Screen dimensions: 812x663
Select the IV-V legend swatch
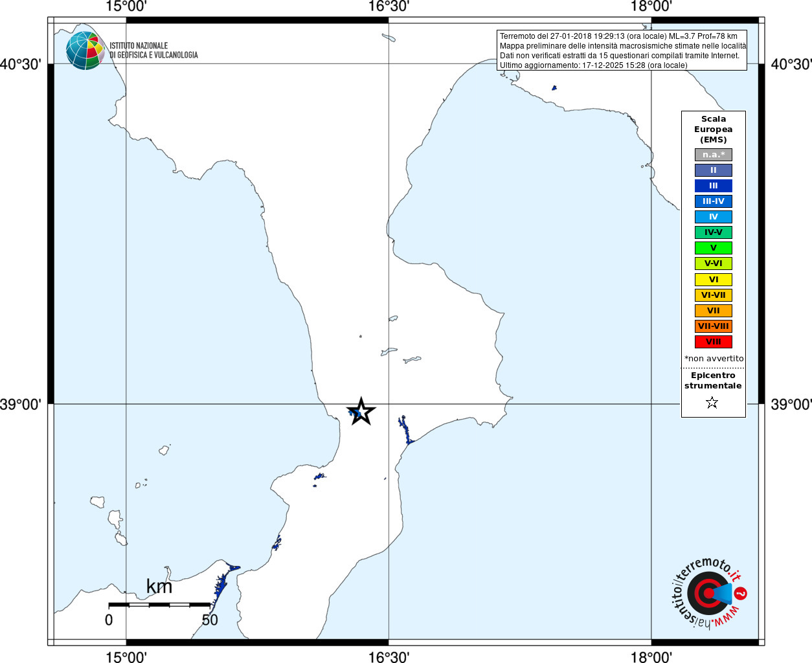714,232
